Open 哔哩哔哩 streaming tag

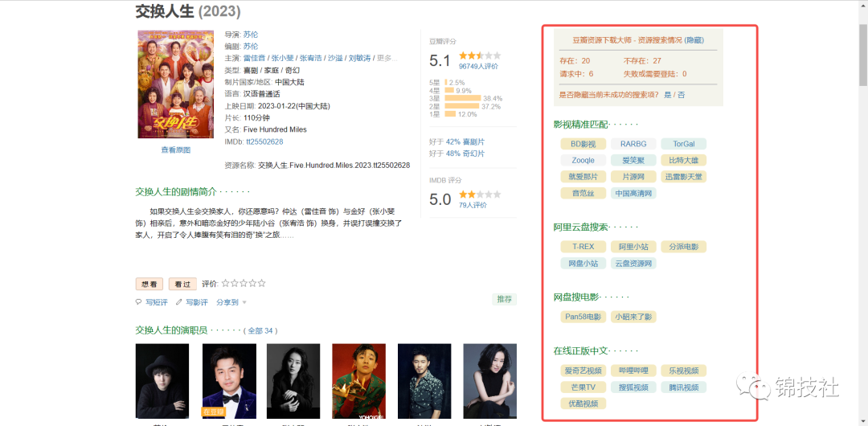(x=633, y=371)
